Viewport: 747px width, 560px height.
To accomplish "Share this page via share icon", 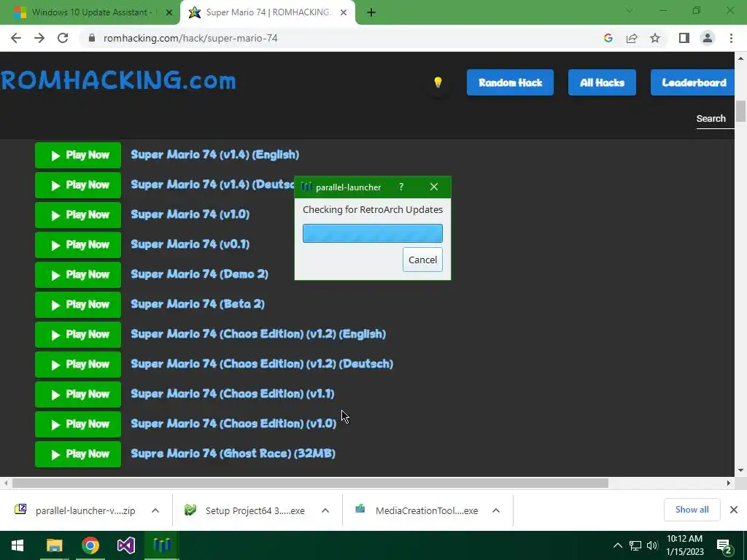I will (x=632, y=38).
